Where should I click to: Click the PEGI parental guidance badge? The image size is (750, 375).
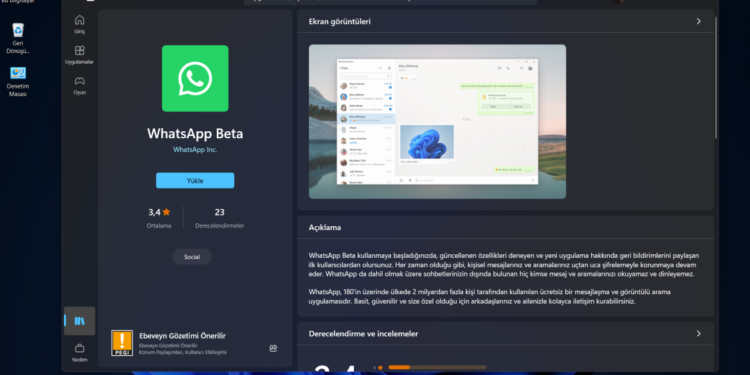pos(122,343)
